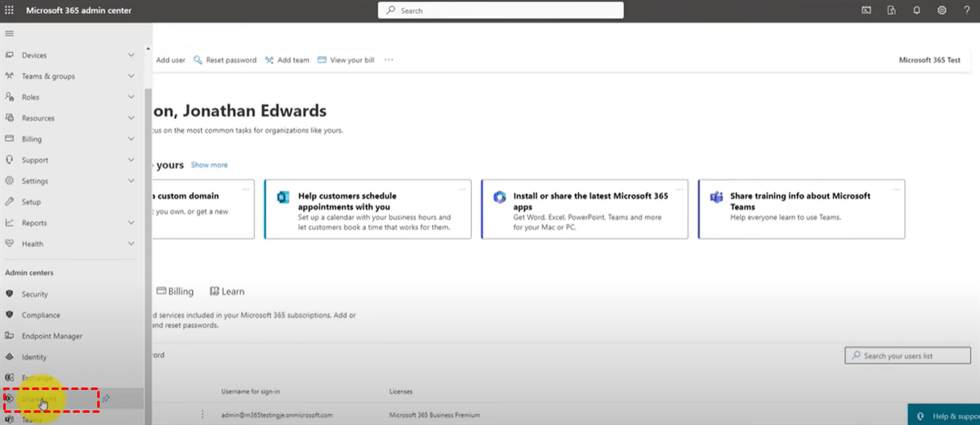Screen dimensions: 980x425
Task: Open the settings gear in header
Action: pos(942,11)
